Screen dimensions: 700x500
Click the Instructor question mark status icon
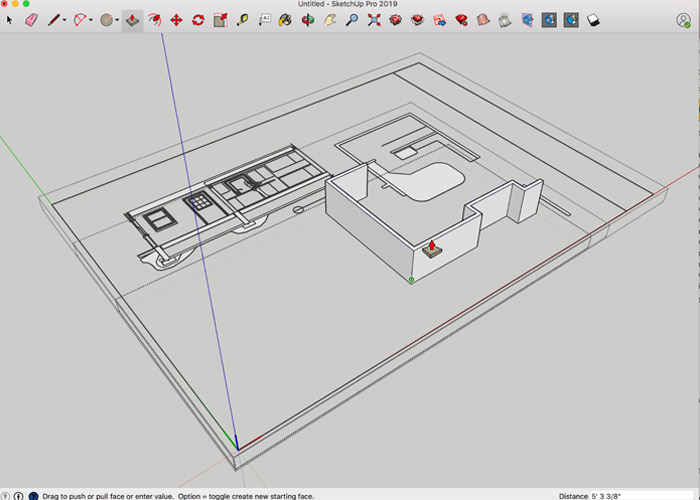[33, 496]
